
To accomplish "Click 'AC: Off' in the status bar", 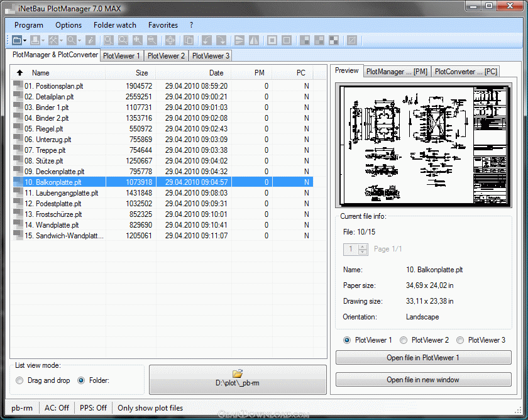I will (57, 408).
